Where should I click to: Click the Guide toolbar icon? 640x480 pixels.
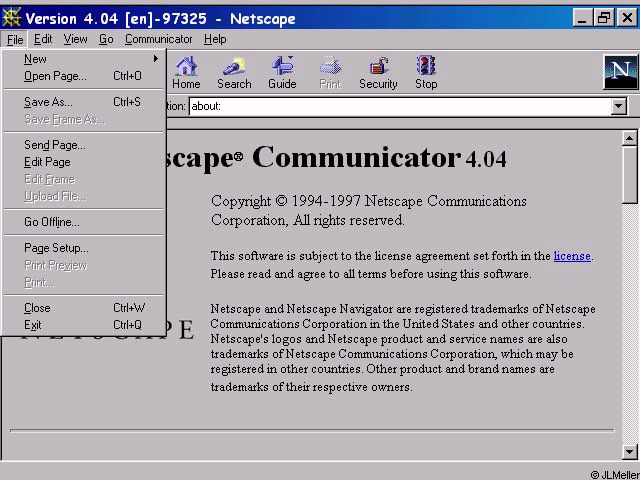[x=282, y=73]
